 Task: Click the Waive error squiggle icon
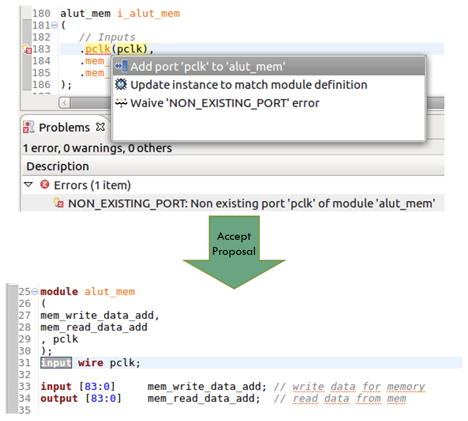[x=121, y=102]
